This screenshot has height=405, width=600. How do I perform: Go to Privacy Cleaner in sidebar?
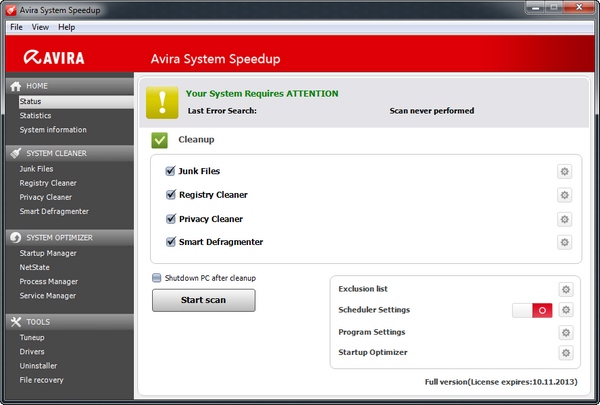pos(46,197)
